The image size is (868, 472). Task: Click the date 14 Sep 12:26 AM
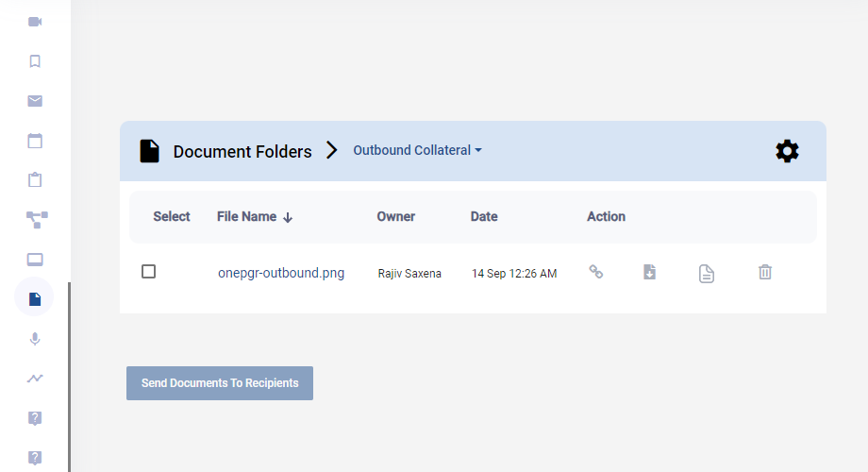tap(514, 274)
